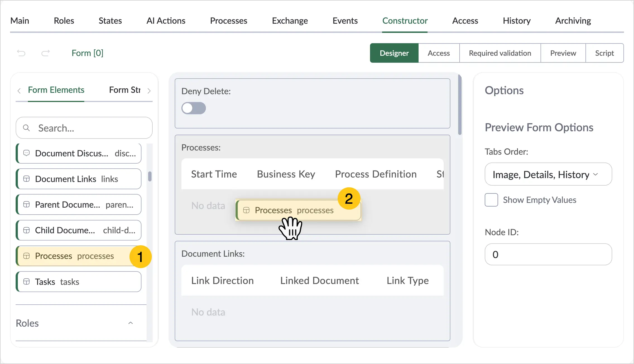The width and height of the screenshot is (634, 364).
Task: Open the top Access tab
Action: coord(465,21)
